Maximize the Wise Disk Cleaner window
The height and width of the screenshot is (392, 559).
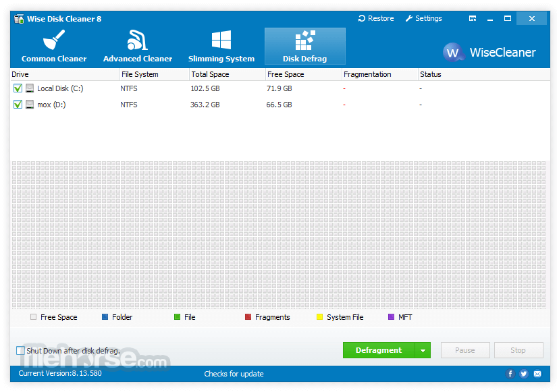coord(508,18)
